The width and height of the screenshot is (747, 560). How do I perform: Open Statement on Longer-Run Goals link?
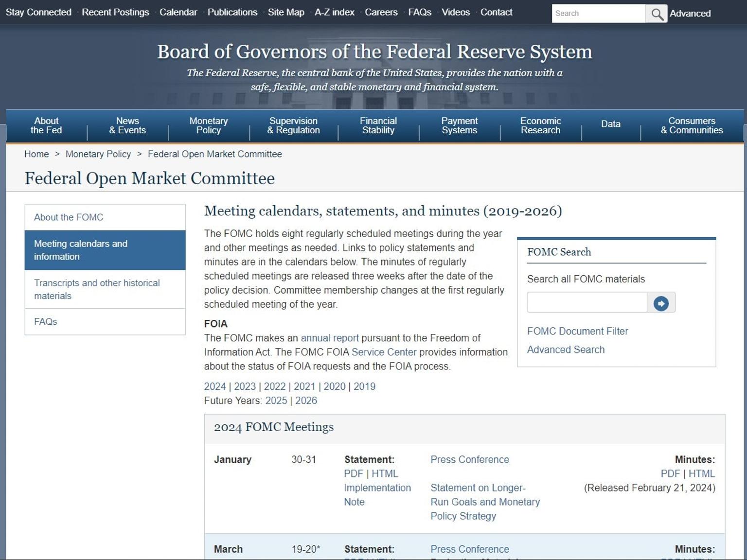[x=485, y=502]
